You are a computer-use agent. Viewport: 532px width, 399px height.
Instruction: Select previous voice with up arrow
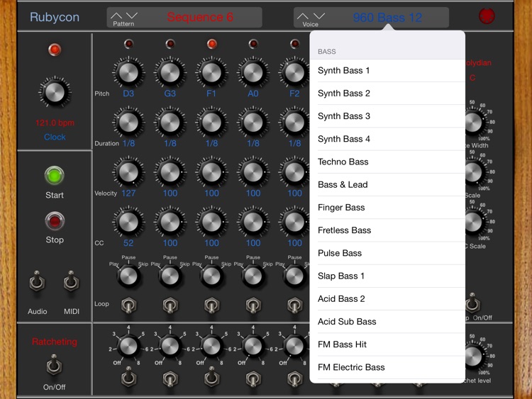(303, 16)
